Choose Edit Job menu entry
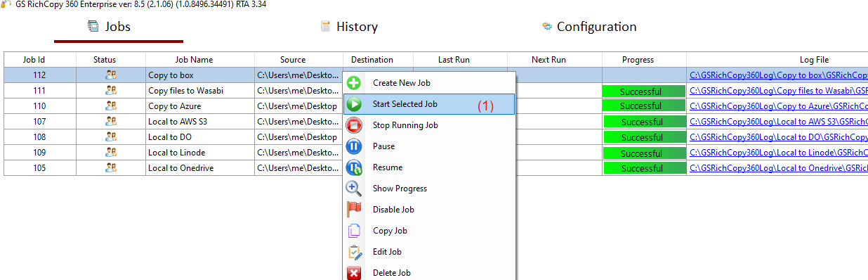Screen dimensions: 868x280 [429, 252]
